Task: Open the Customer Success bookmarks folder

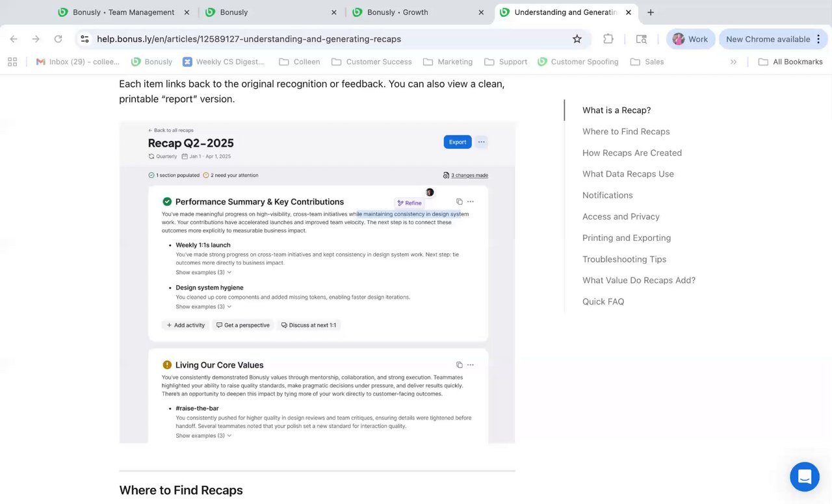Action: (x=371, y=62)
